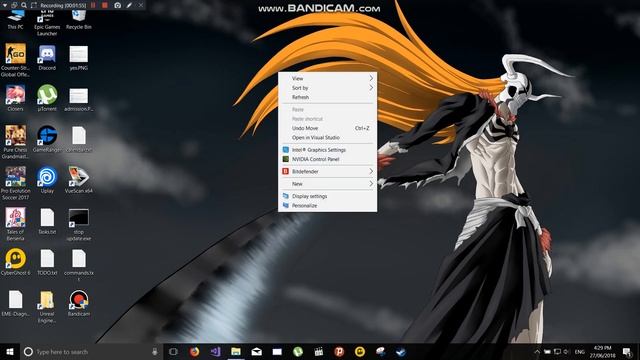Image resolution: width=640 pixels, height=360 pixels.
Task: Open Intel Graphics Settings from context menu
Action: [x=327, y=150]
